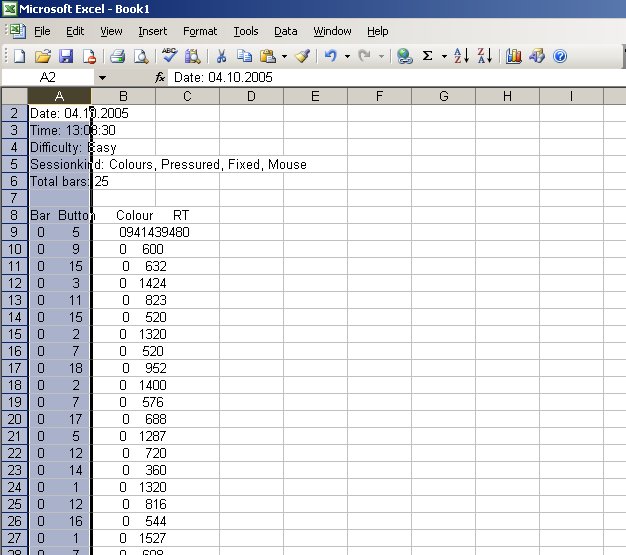Open the Data menu

[285, 31]
